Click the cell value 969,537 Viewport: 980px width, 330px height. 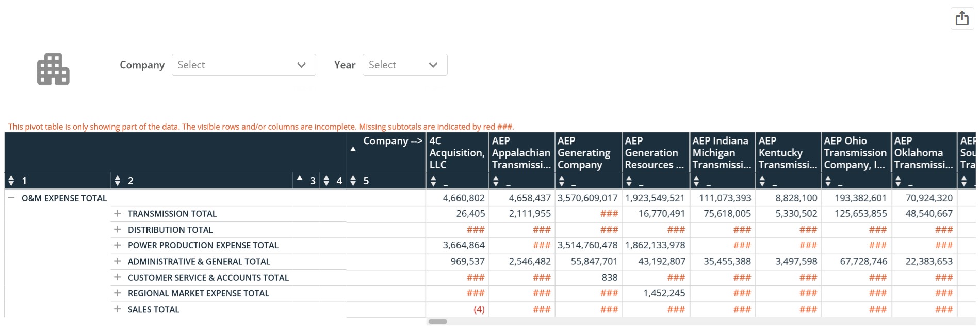468,261
